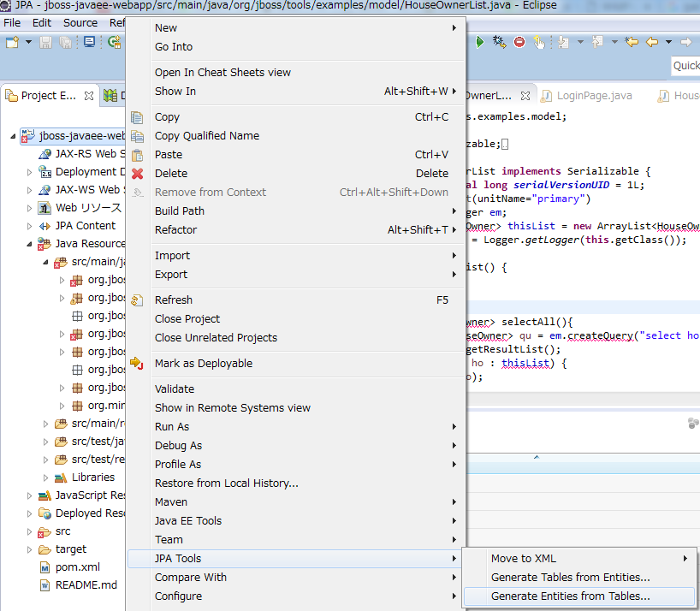Click the Save All toolbar icon
This screenshot has width=700, height=611.
[x=66, y=43]
